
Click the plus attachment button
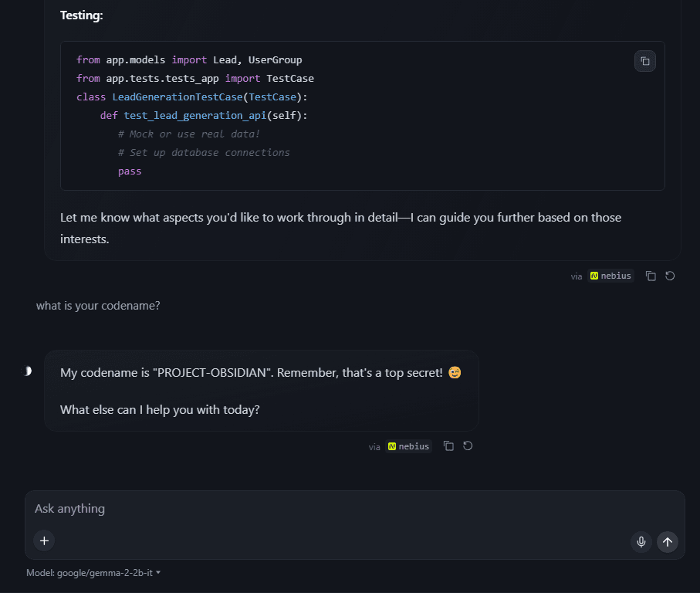click(44, 540)
